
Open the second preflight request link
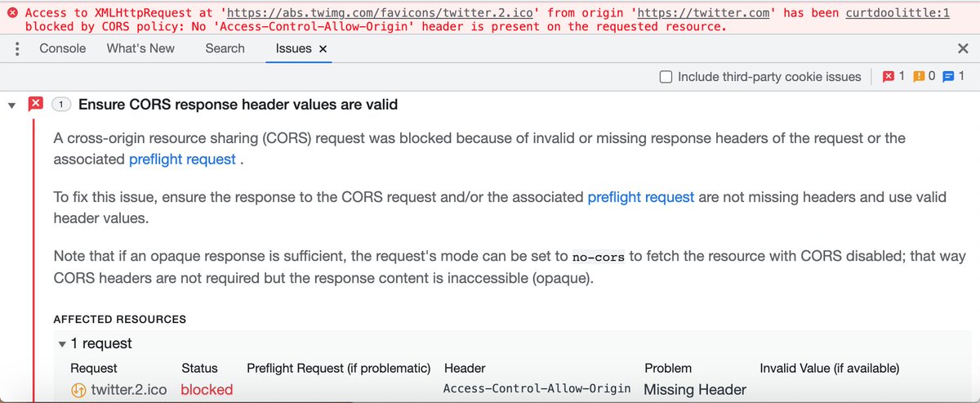tap(640, 197)
